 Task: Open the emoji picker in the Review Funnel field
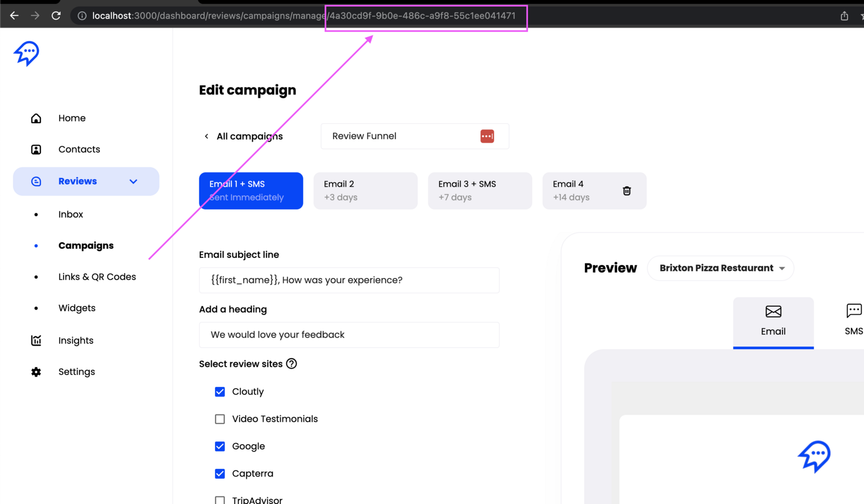point(487,136)
